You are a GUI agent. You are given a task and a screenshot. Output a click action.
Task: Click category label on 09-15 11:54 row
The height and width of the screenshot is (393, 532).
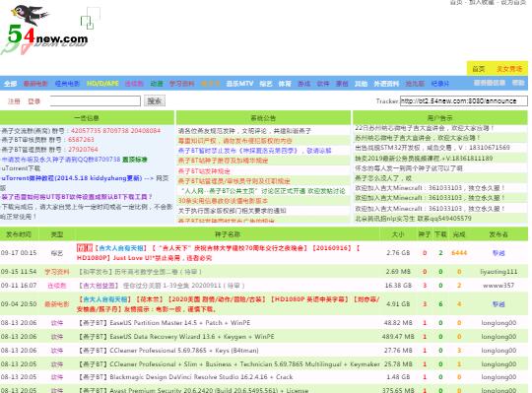point(57,272)
